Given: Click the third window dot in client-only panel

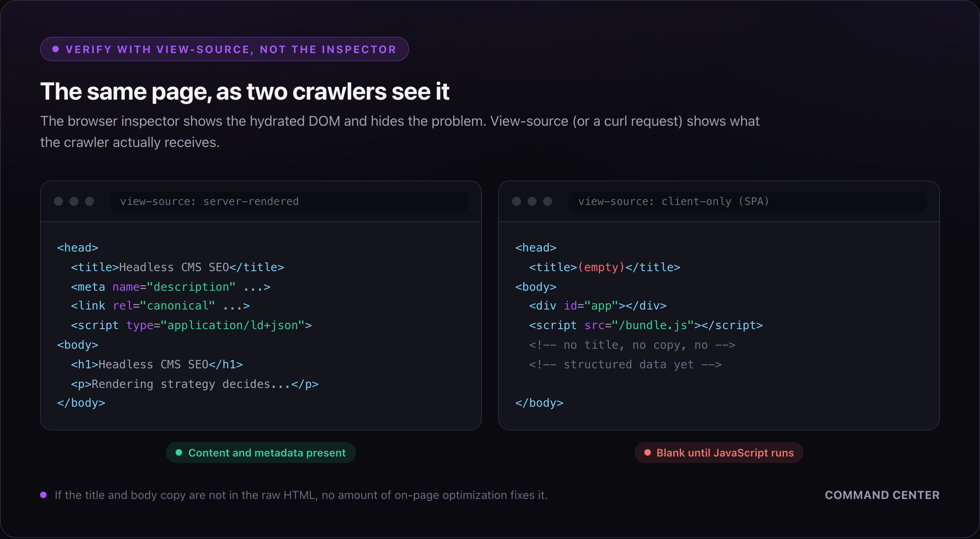Looking at the screenshot, I should [x=548, y=201].
